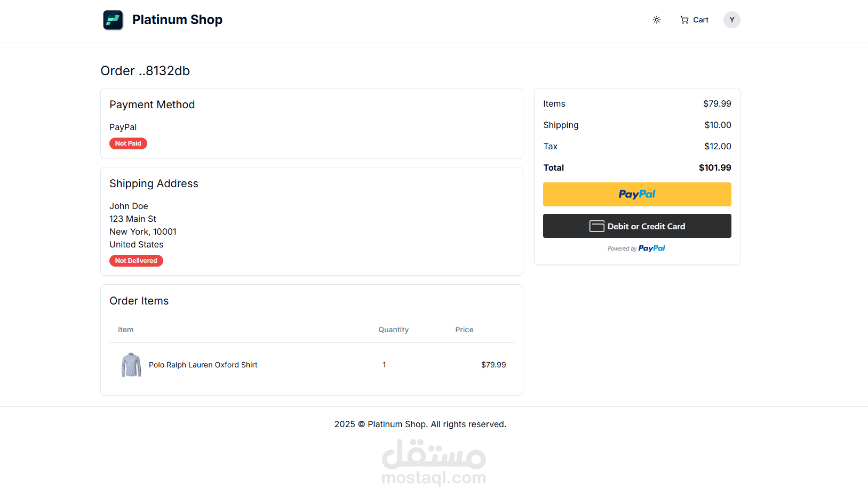Choose Debit or Credit Card payment
Viewport: 868px width, 497px height.
click(x=637, y=226)
